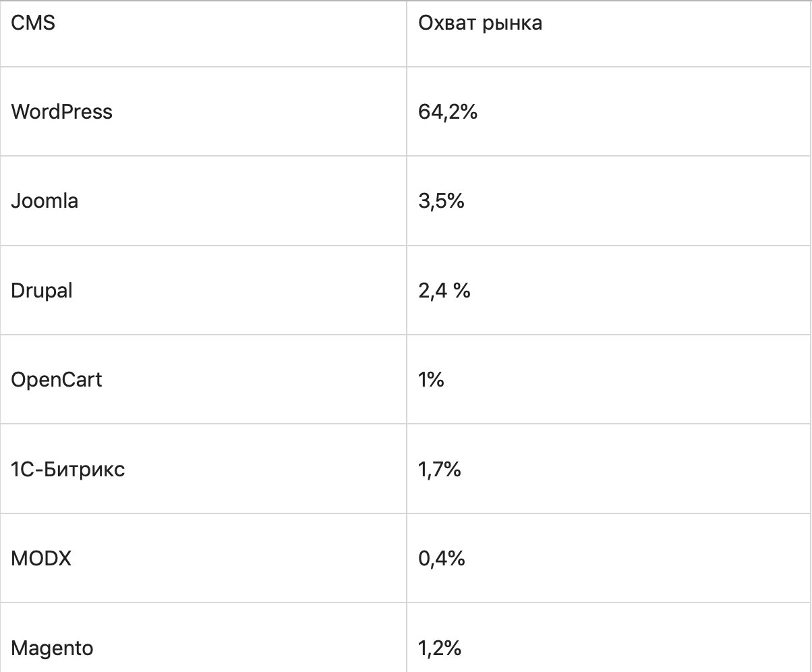Screen dimensions: 812x672
Task: Select the WordPress cell
Action: pos(61,111)
